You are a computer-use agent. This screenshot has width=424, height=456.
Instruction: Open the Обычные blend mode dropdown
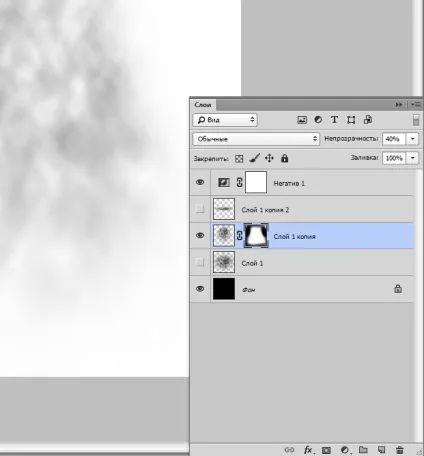256,139
